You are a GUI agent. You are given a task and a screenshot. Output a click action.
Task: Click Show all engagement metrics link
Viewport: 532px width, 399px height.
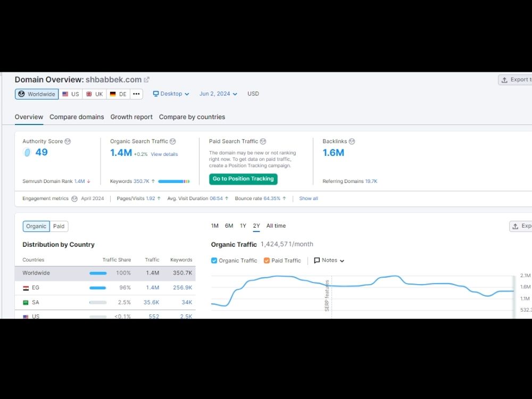tap(309, 198)
